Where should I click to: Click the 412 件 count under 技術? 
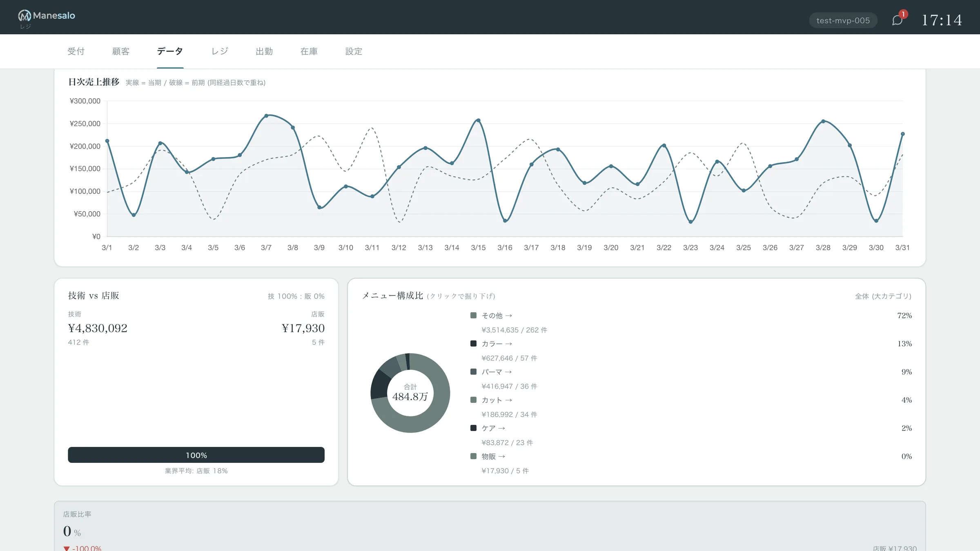point(78,342)
